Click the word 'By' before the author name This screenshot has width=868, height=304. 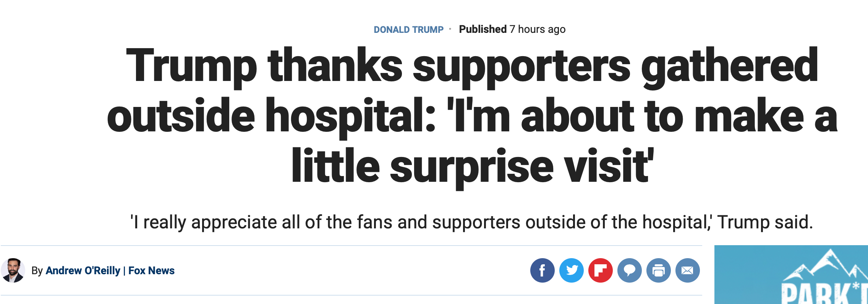[37, 271]
